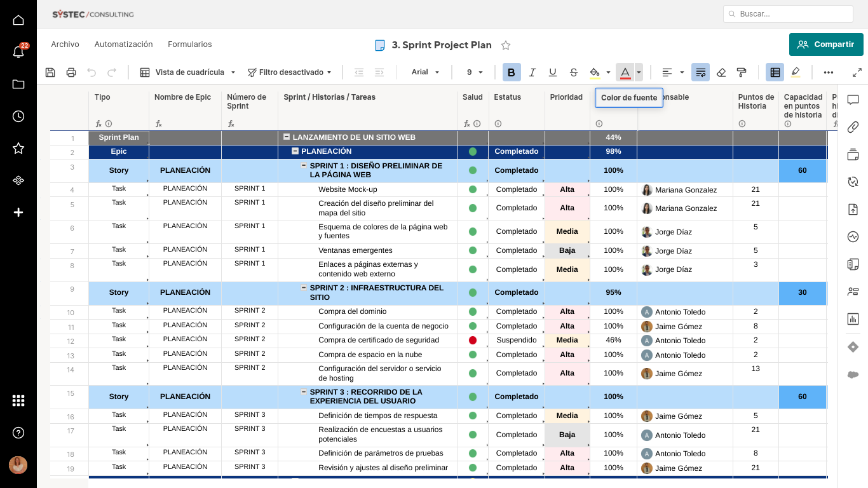Screen dimensions: 868x488
Task: Click the Undo arrow in toolbar
Action: [x=92, y=72]
